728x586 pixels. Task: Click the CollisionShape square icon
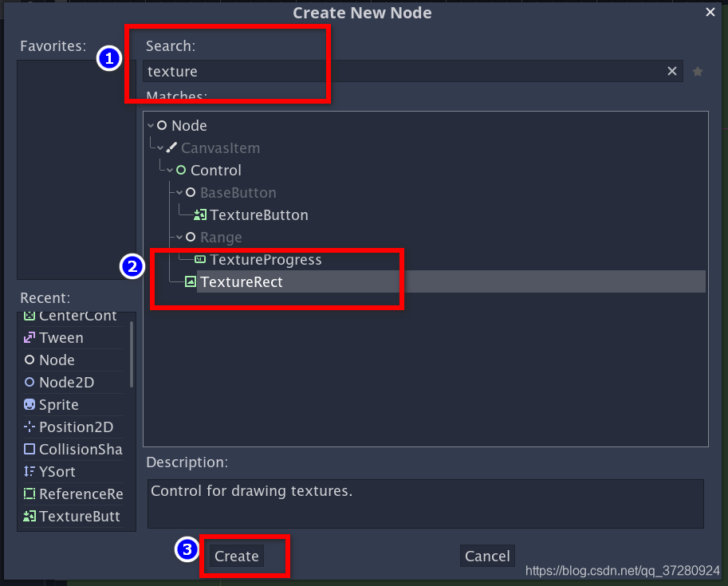click(x=30, y=449)
